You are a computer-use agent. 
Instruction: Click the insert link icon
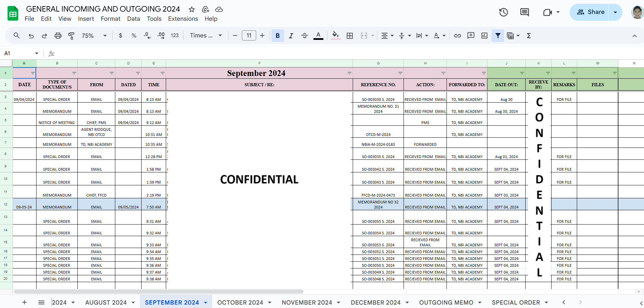click(457, 36)
